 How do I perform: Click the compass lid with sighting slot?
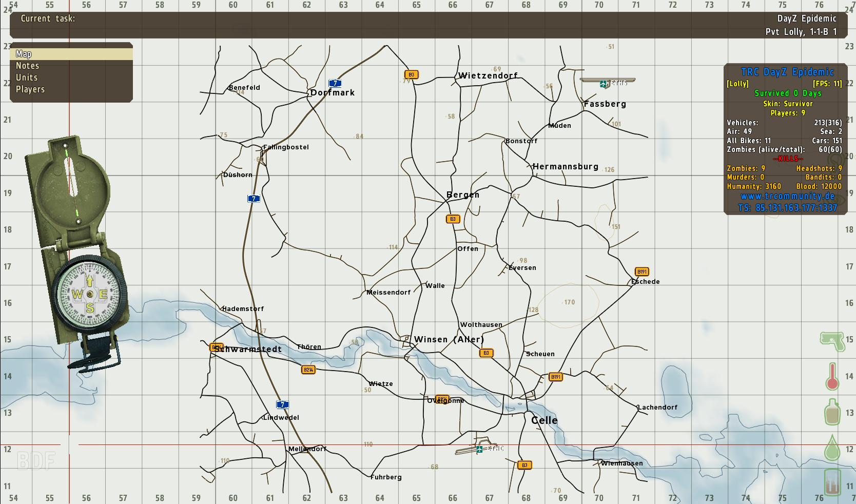click(x=73, y=187)
